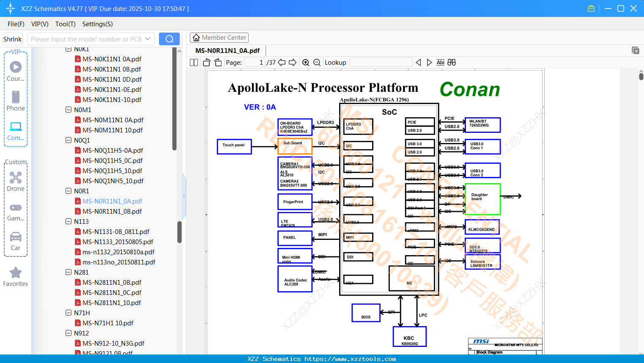Open MS-N0K11N1 0D.pdf
644x363 pixels.
tap(112, 79)
